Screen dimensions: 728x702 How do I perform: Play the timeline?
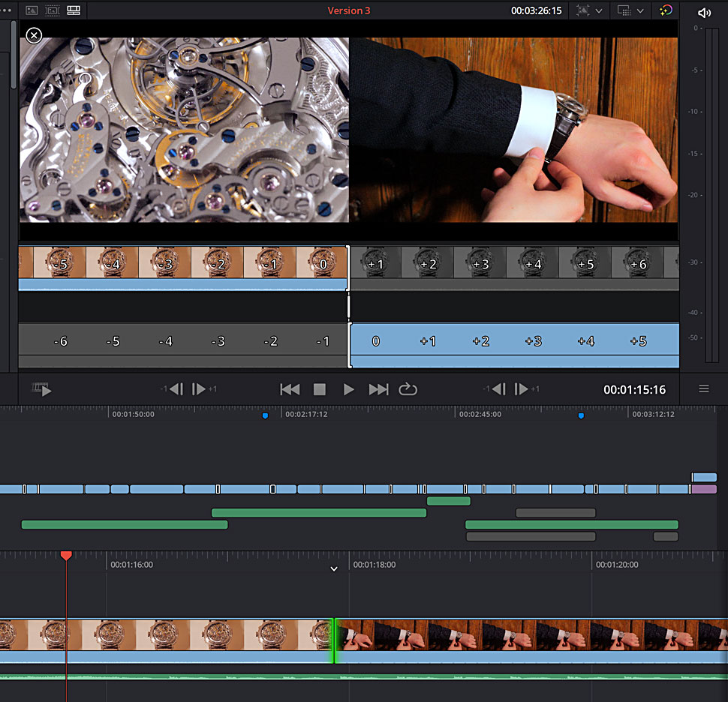click(x=349, y=389)
